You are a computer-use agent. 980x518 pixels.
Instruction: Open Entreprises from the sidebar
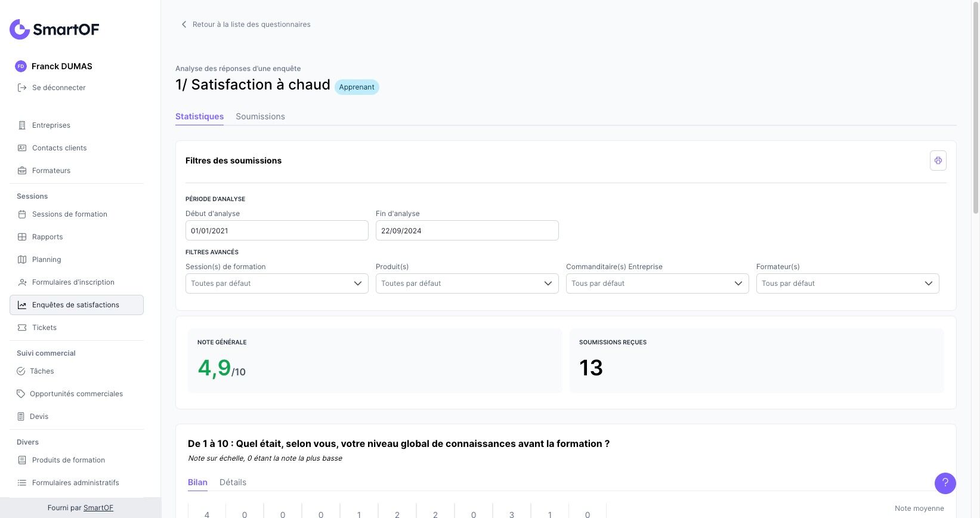point(51,125)
